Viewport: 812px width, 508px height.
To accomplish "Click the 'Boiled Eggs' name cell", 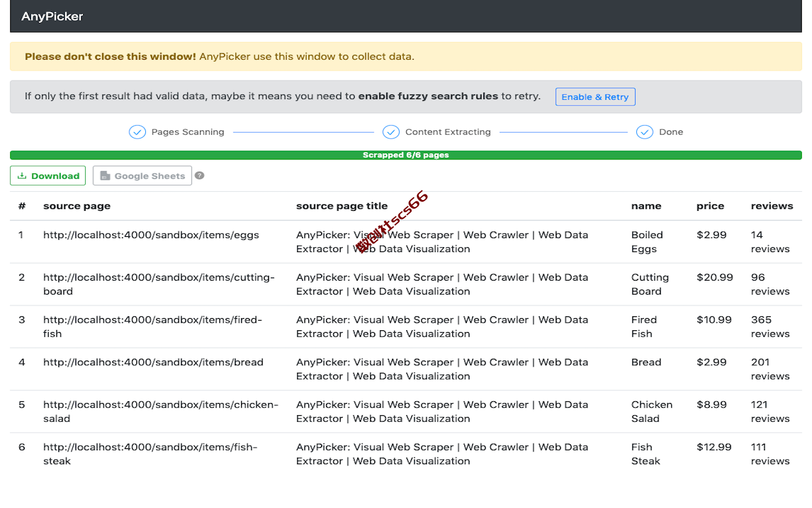I will pos(647,242).
